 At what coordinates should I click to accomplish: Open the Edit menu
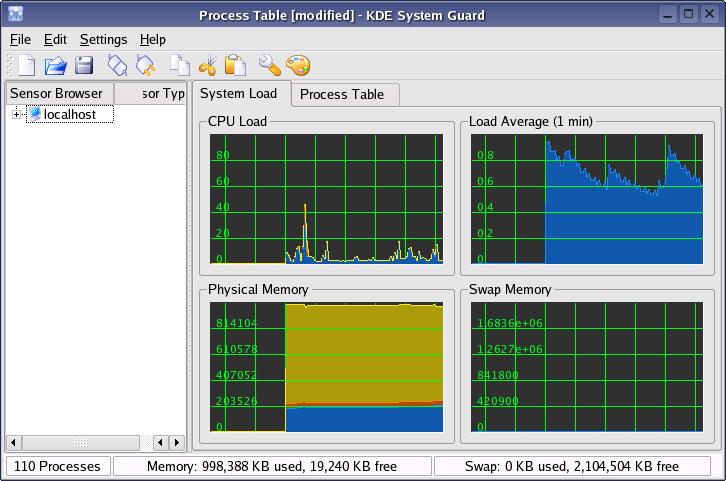(x=55, y=39)
